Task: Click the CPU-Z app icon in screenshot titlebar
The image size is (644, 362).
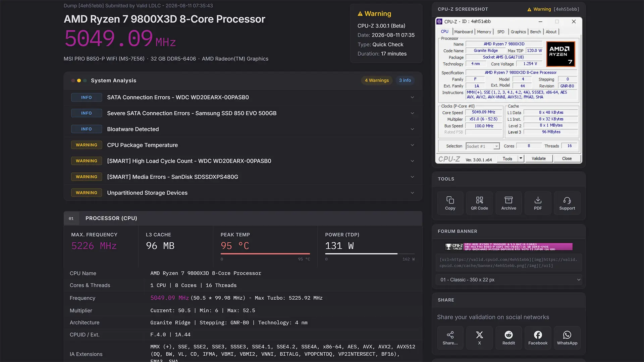Action: [439, 21]
